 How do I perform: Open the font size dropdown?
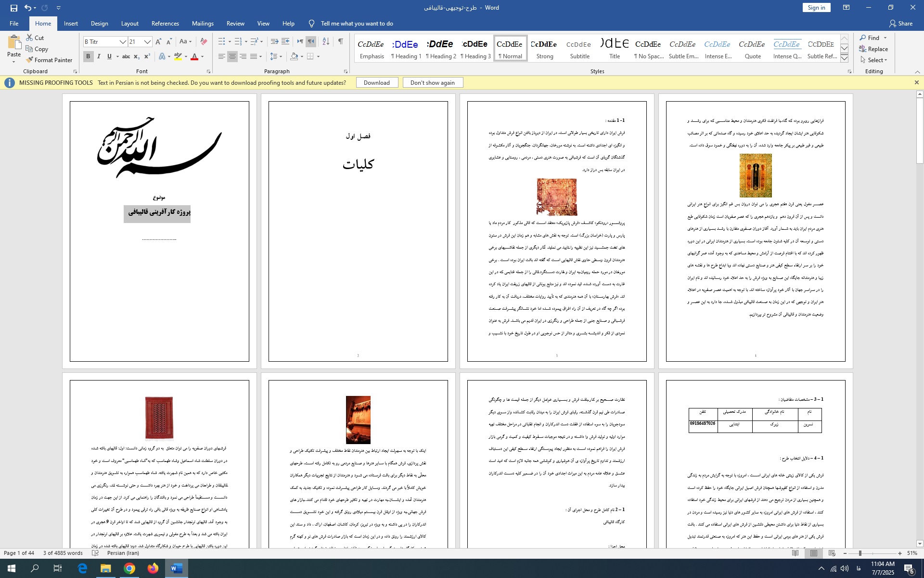147,42
